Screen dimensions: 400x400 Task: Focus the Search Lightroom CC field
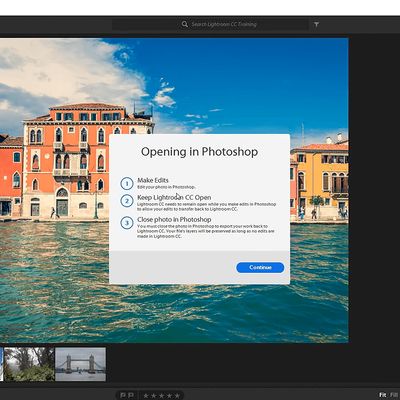[210, 24]
